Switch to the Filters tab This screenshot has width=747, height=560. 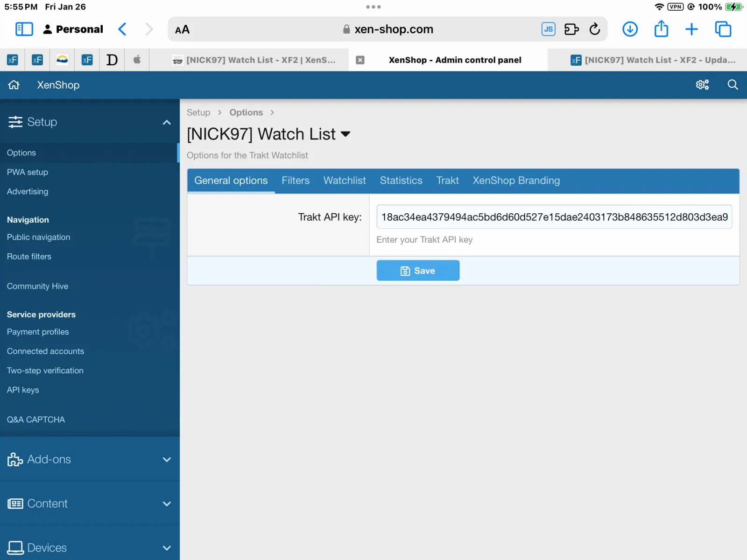295,181
